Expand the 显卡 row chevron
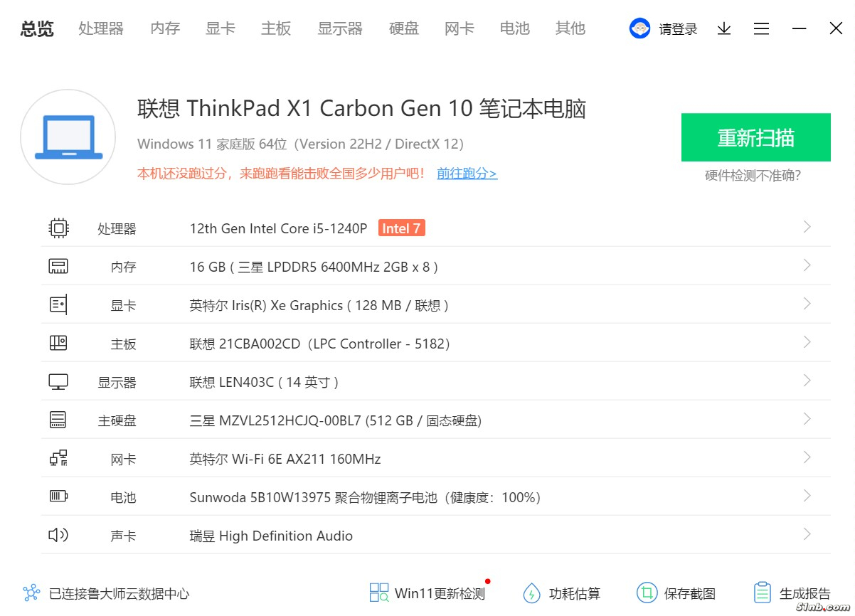855x616 pixels. [x=807, y=304]
